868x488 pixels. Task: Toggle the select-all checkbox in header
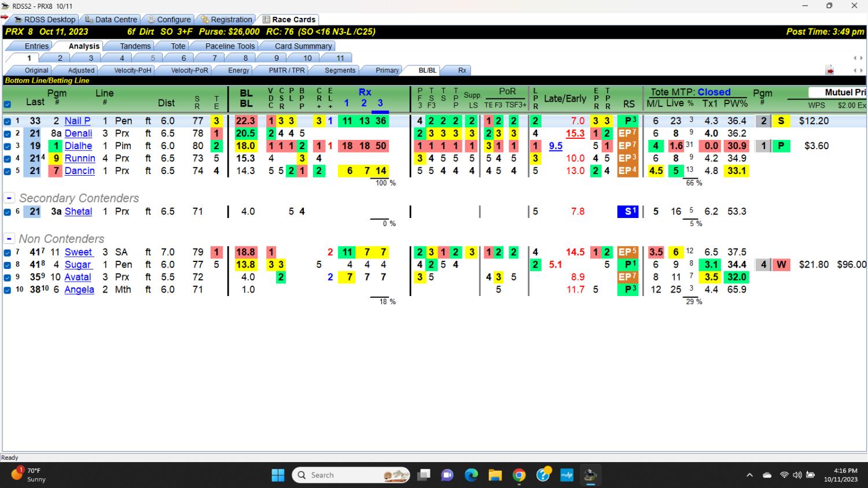coord(7,105)
